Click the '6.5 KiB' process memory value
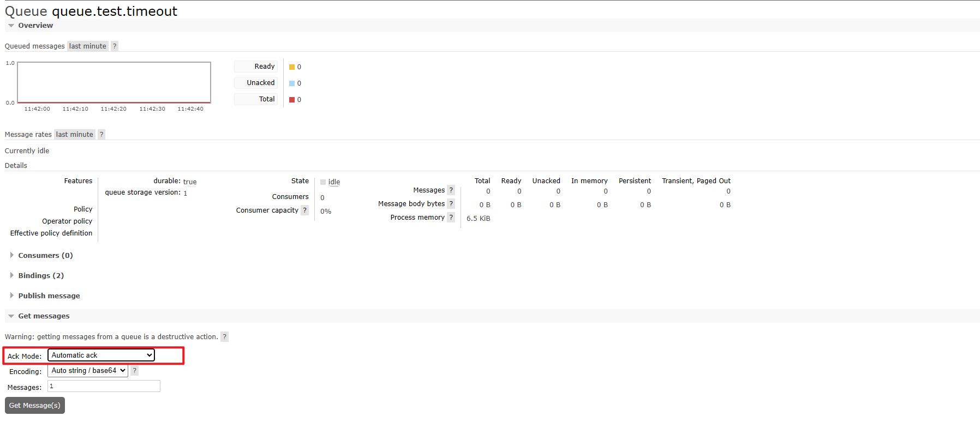The width and height of the screenshot is (980, 422). 479,219
